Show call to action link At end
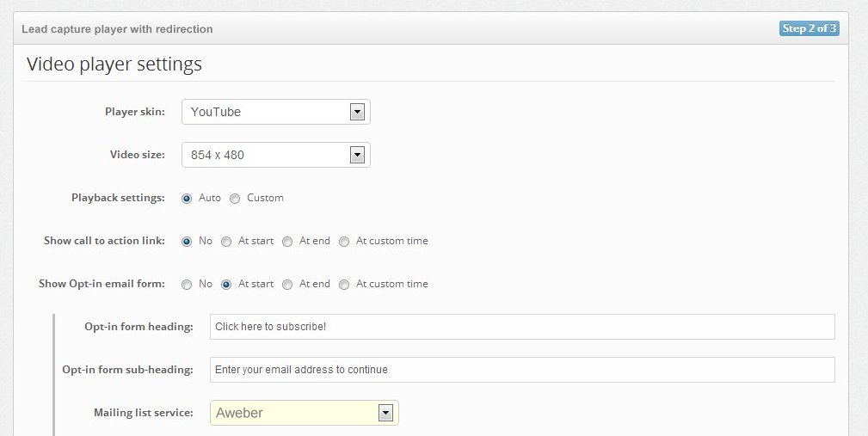The width and height of the screenshot is (868, 436). click(x=286, y=242)
